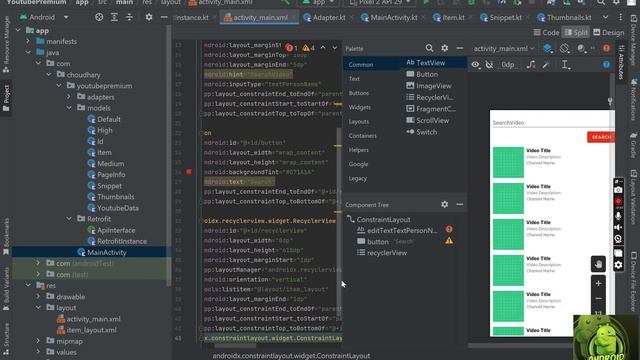Select ConstraintLayout in Component Tree
Screen dimensions: 640x360
tap(379, 220)
